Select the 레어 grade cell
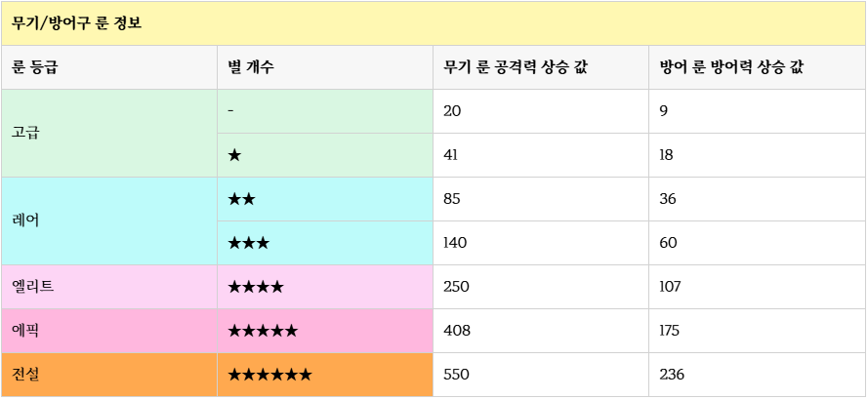The image size is (868, 400). 109,221
